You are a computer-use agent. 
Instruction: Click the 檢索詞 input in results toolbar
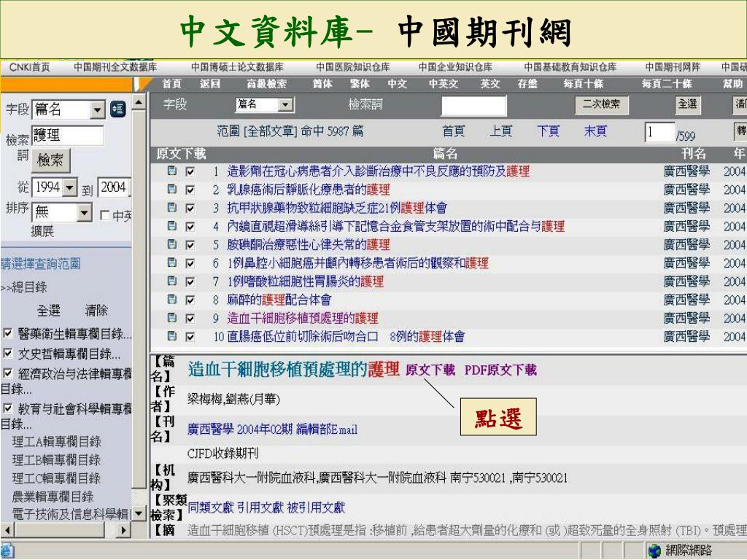pos(473,105)
